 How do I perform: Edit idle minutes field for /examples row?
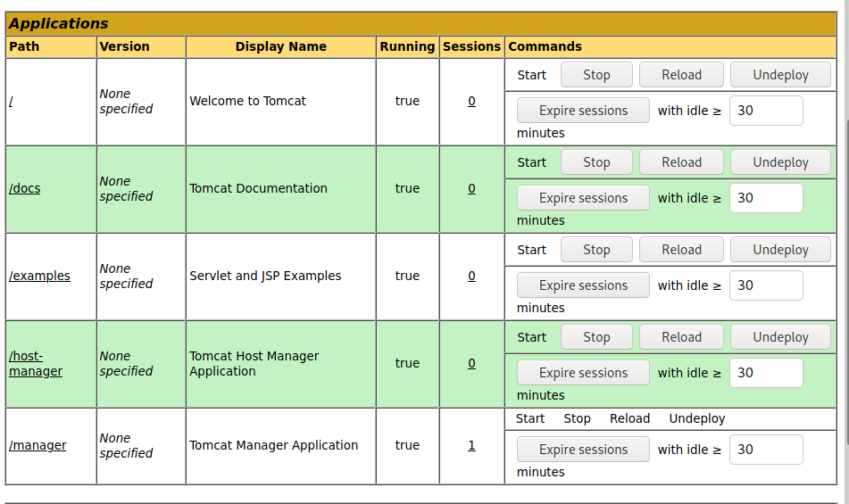(x=766, y=285)
